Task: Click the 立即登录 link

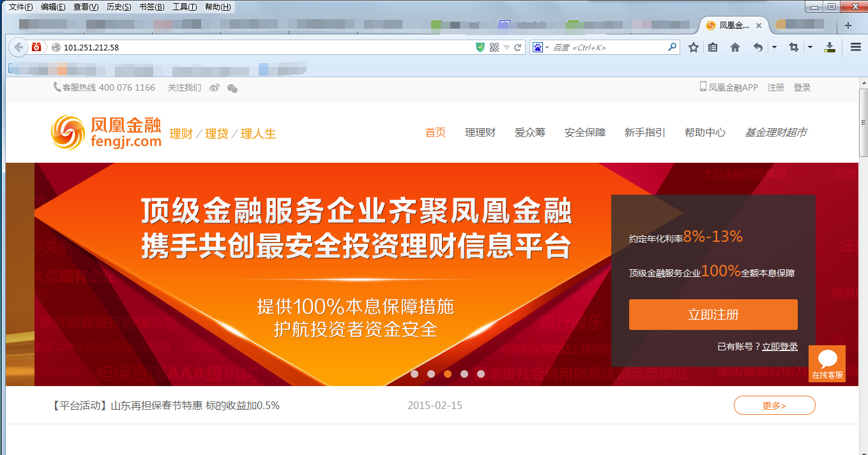Action: (x=780, y=347)
